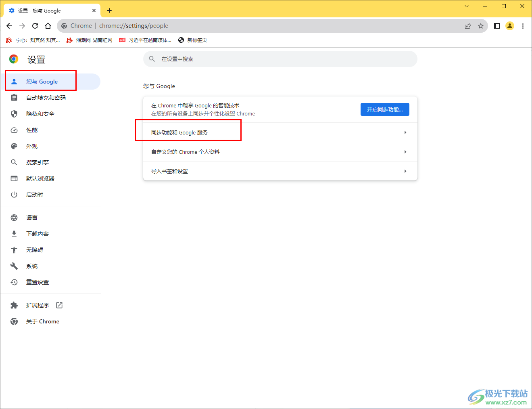This screenshot has height=409, width=532.
Task: Click the 启动时 power icon
Action: [x=14, y=195]
